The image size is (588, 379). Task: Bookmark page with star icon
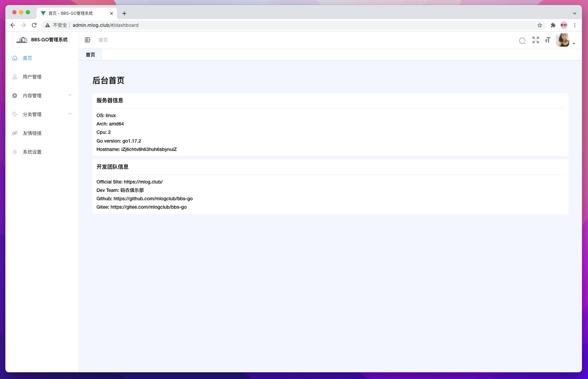540,25
